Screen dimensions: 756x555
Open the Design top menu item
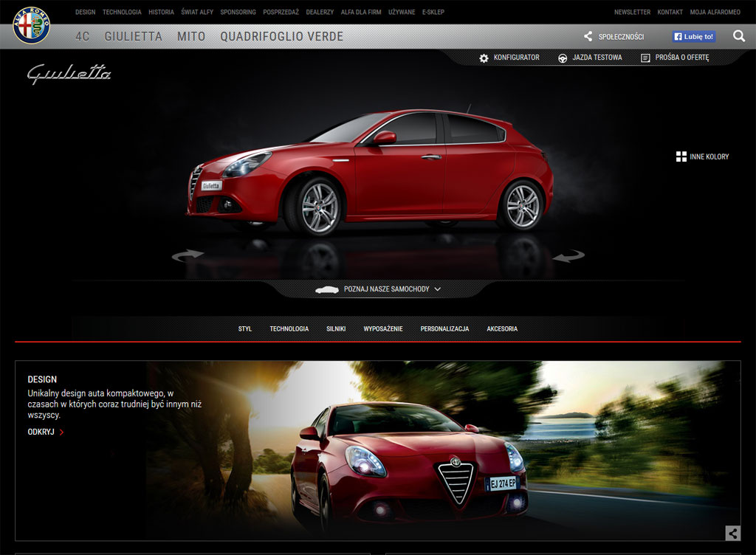pyautogui.click(x=86, y=12)
